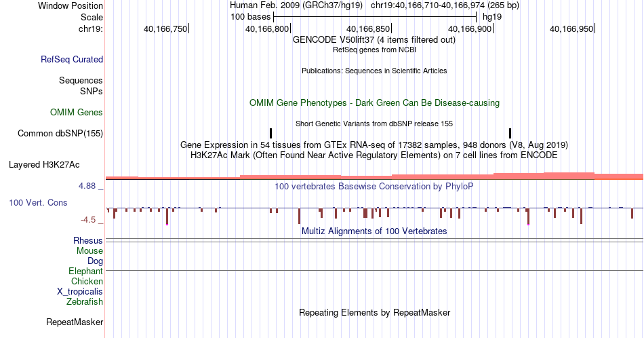Select the hg19 label beside the scale bar
The height and width of the screenshot is (338, 644).
coord(492,17)
